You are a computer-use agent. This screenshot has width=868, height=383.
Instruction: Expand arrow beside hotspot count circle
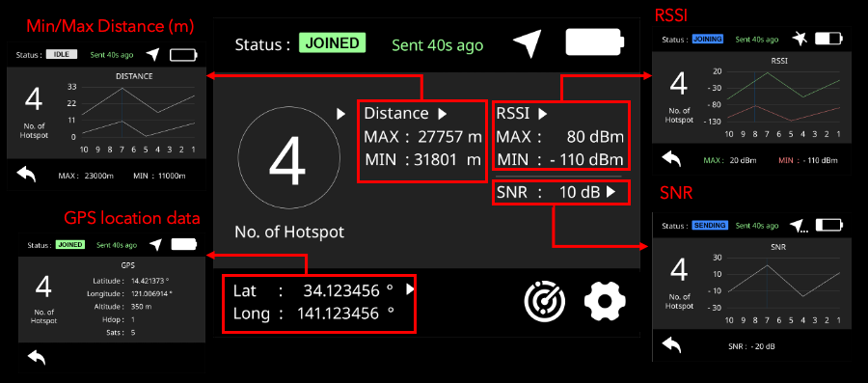(341, 114)
